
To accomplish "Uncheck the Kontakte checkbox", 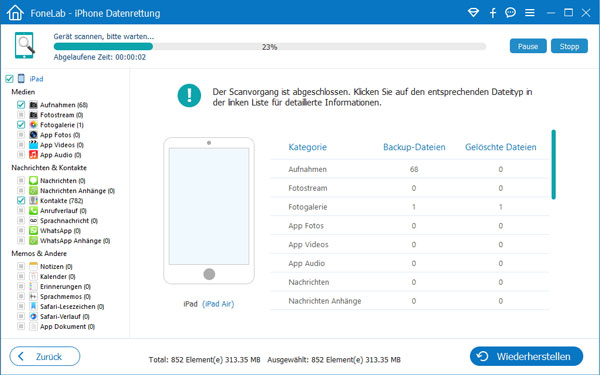I will click(x=21, y=200).
